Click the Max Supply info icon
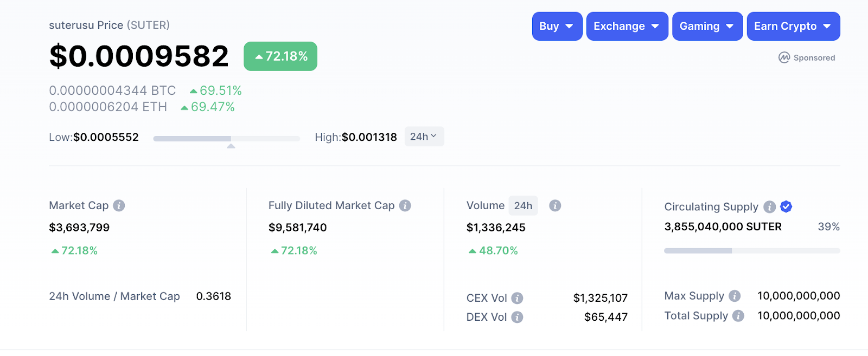The width and height of the screenshot is (868, 356). pyautogui.click(x=735, y=296)
